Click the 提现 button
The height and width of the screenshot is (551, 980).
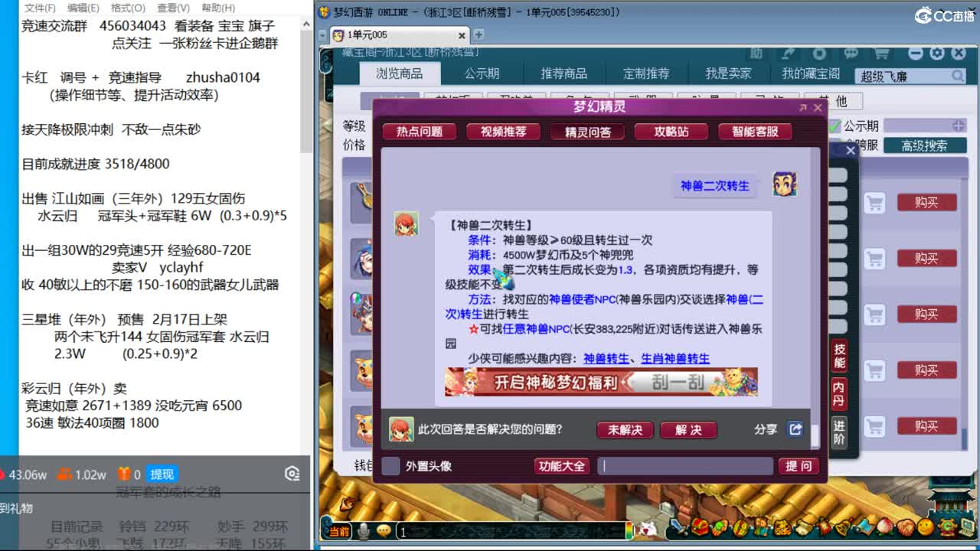[x=162, y=474]
